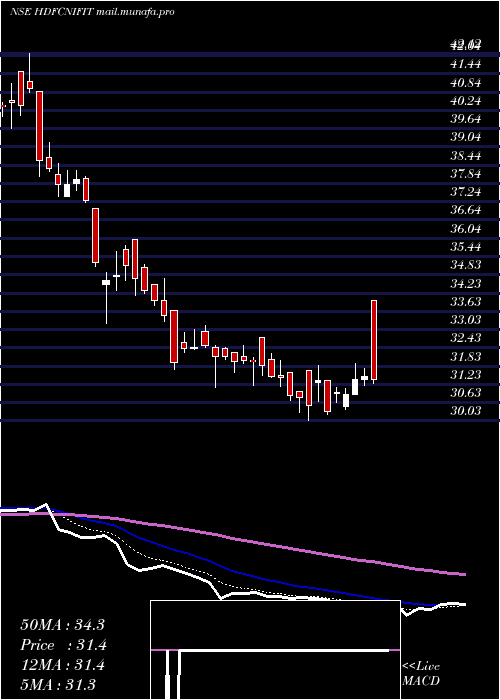The height and width of the screenshot is (700, 500).
Task: Click the 38.44 price axis label
Action: (466, 156)
